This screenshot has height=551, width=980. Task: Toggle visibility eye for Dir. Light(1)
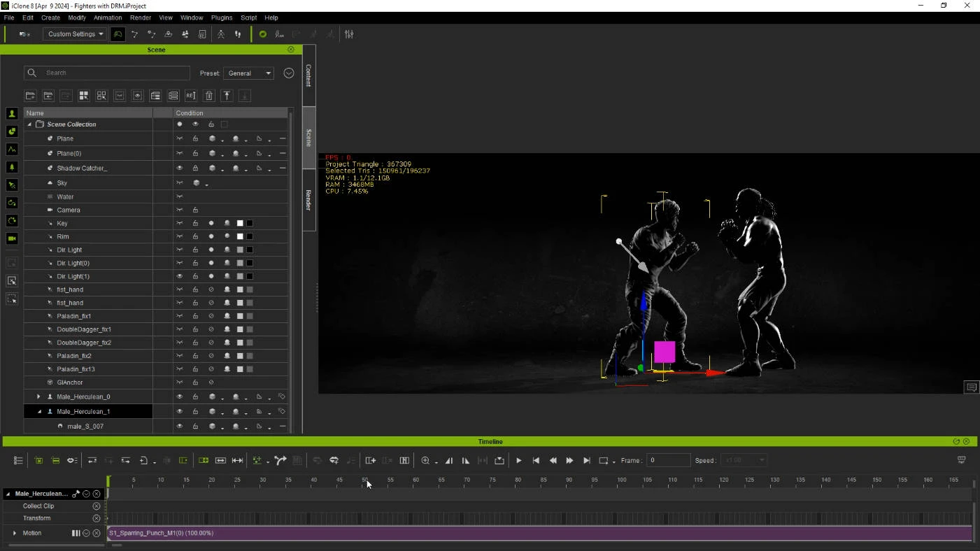[x=180, y=276]
